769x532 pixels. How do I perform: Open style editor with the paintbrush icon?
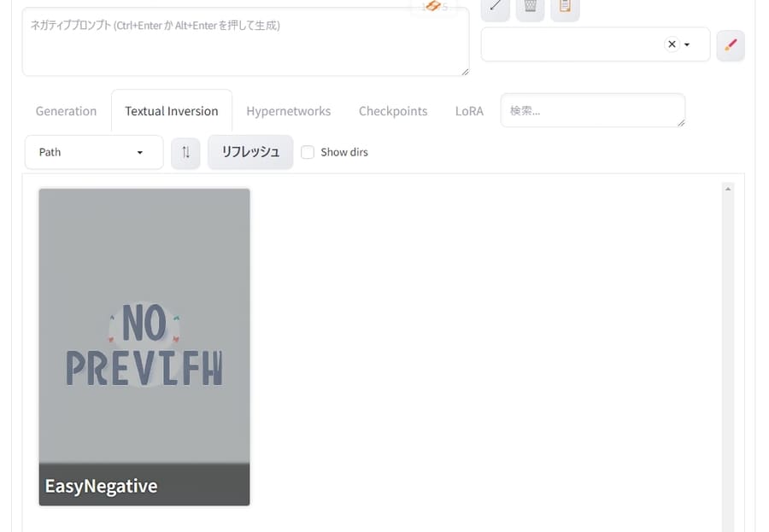730,45
